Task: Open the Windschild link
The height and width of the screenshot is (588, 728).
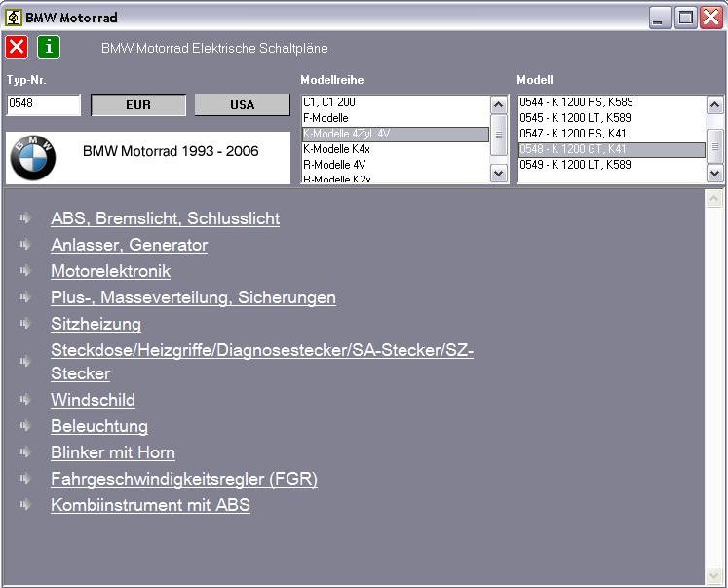Action: (93, 400)
